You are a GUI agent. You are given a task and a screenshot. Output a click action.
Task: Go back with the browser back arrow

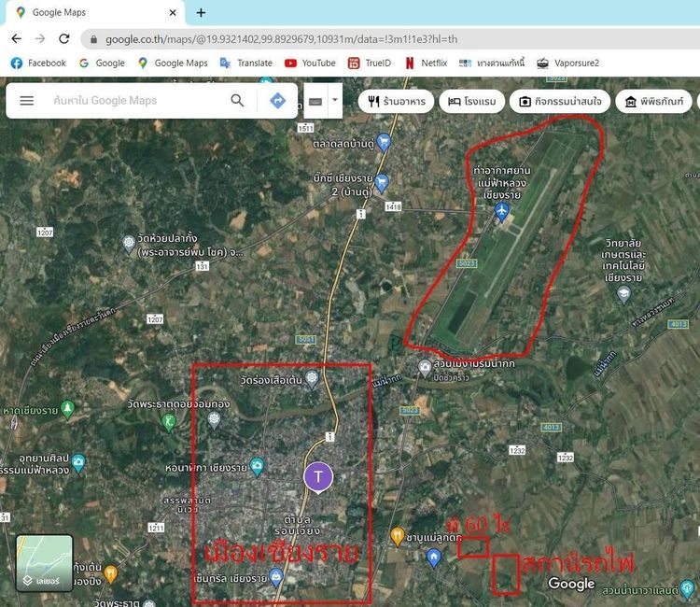tap(17, 39)
